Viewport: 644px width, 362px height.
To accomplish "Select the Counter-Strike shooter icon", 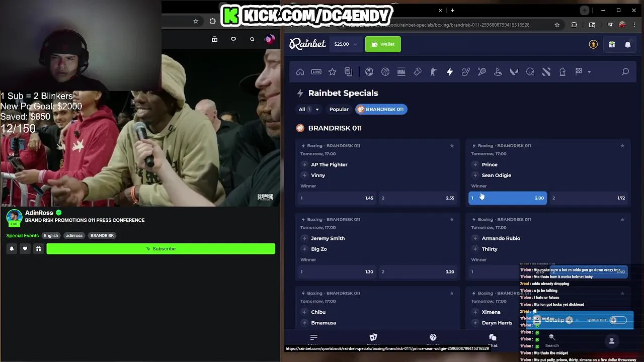I will (433, 72).
